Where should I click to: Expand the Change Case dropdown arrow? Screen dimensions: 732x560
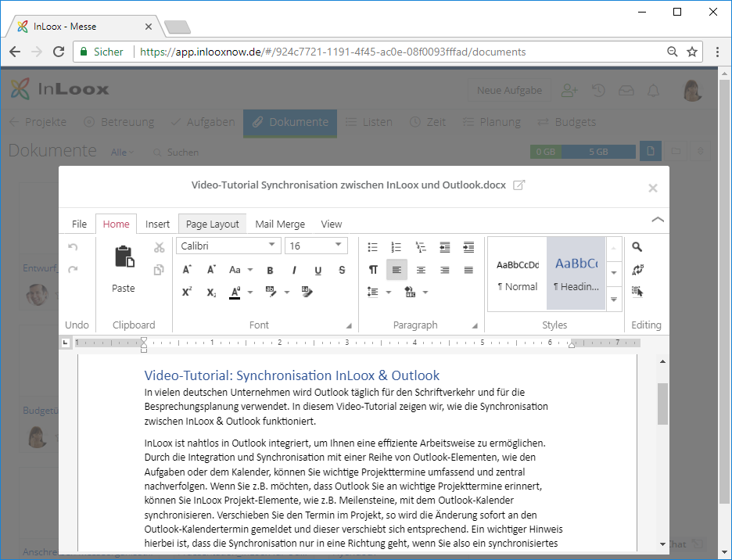(250, 270)
